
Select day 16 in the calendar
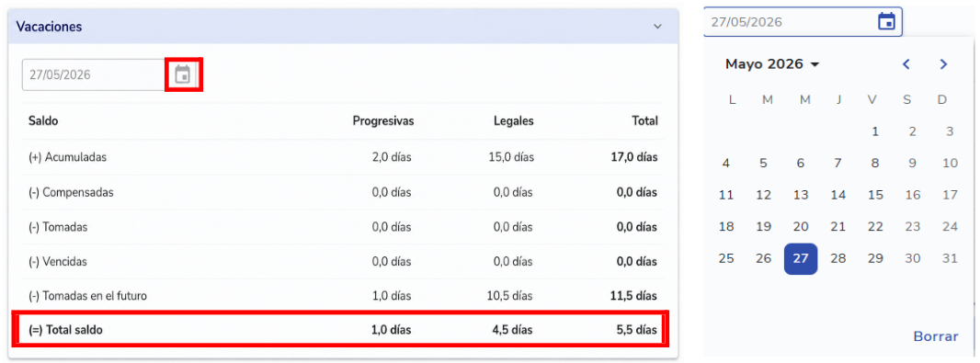click(913, 195)
